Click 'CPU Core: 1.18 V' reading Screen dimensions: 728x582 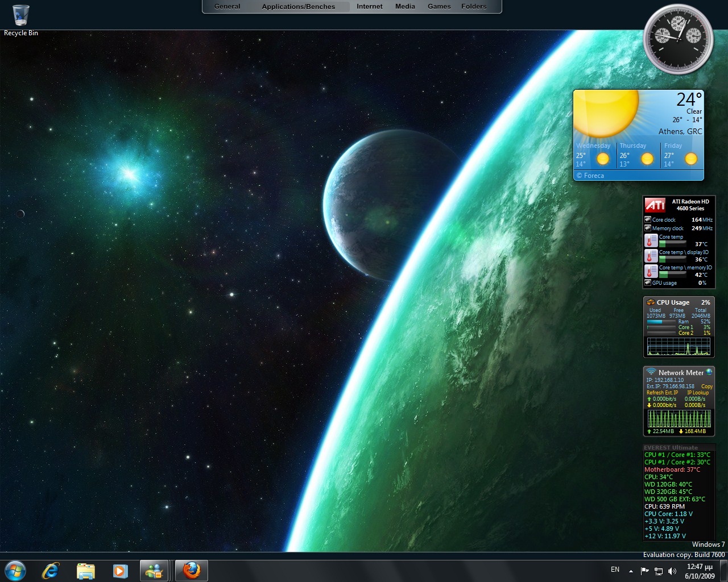[x=668, y=514]
